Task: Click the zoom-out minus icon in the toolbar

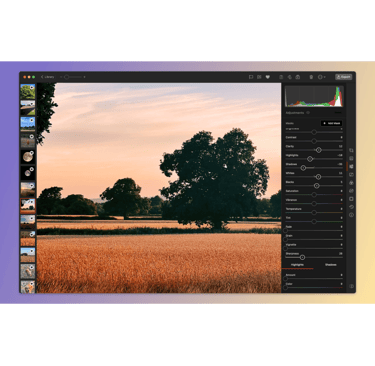Action: 61,77
